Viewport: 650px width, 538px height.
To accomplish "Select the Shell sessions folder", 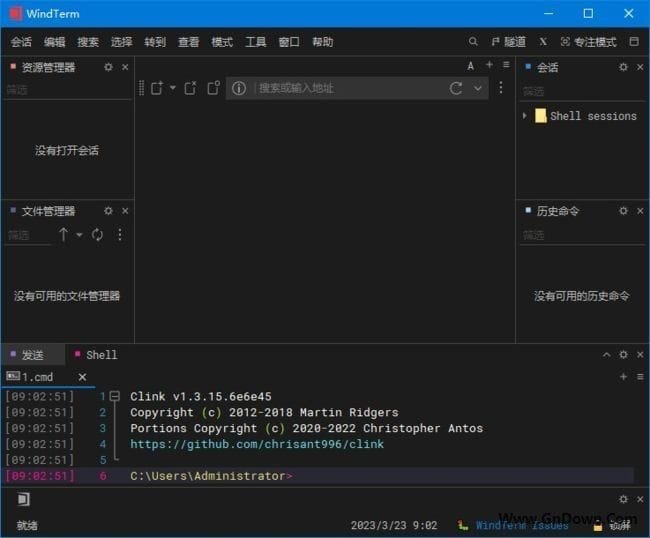I will 585,116.
